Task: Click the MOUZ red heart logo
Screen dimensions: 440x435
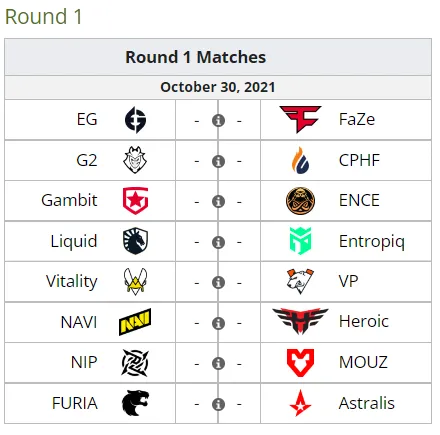Action: (300, 363)
